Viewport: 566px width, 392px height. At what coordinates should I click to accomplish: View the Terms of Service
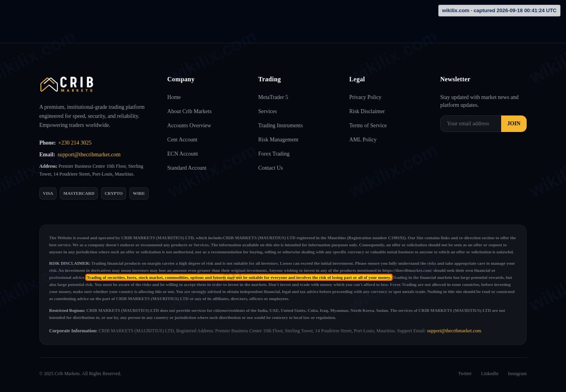368,125
